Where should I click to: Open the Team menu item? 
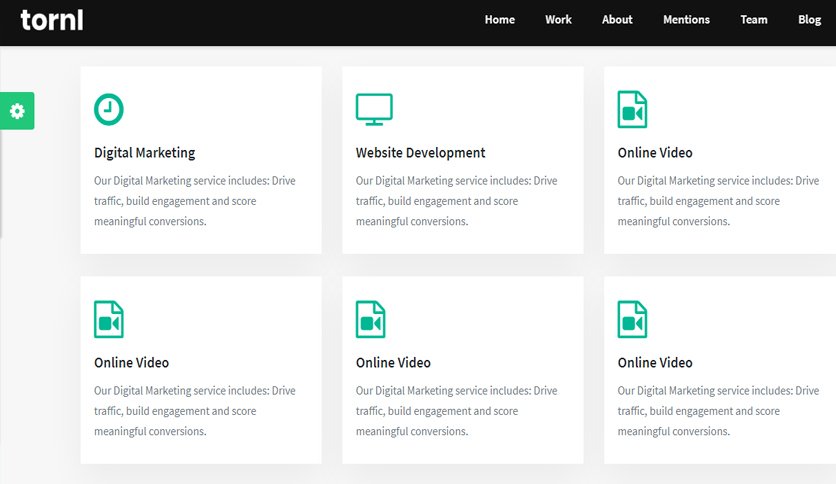754,20
